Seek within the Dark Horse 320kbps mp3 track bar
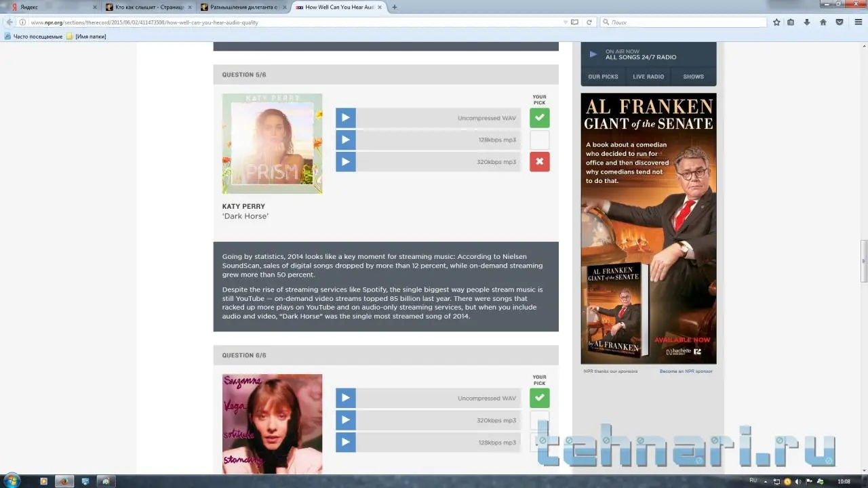The width and height of the screenshot is (868, 488). tap(438, 162)
